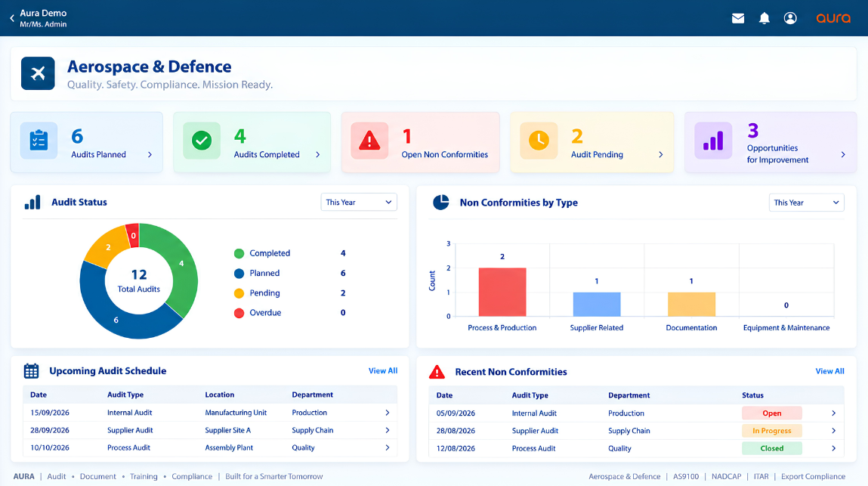Click the Date header in Upcoming Audit Schedule
The image size is (868, 486).
(39, 395)
